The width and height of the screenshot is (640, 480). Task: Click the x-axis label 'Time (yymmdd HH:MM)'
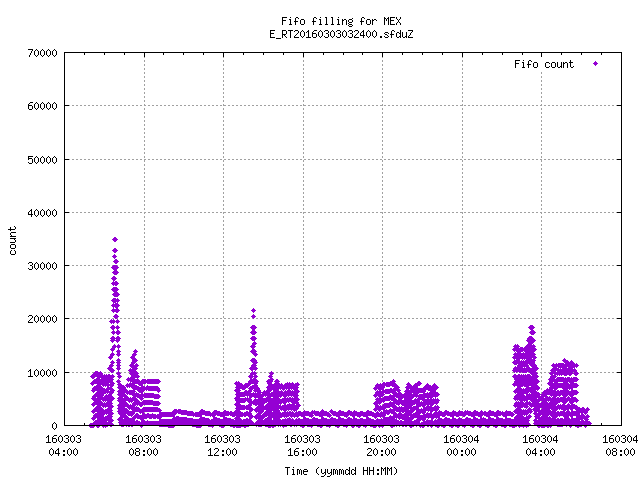point(341,471)
